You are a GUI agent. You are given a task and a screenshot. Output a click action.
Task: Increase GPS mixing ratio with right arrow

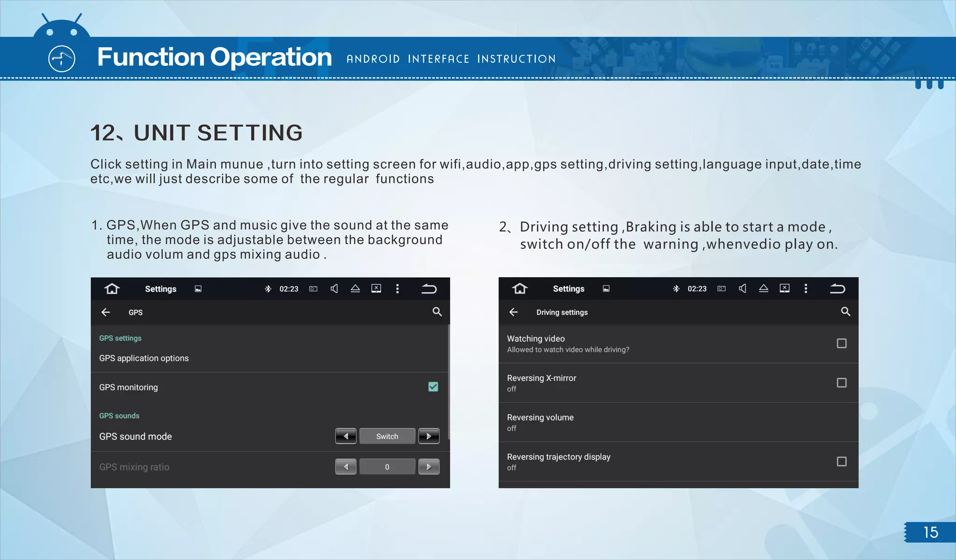[429, 467]
